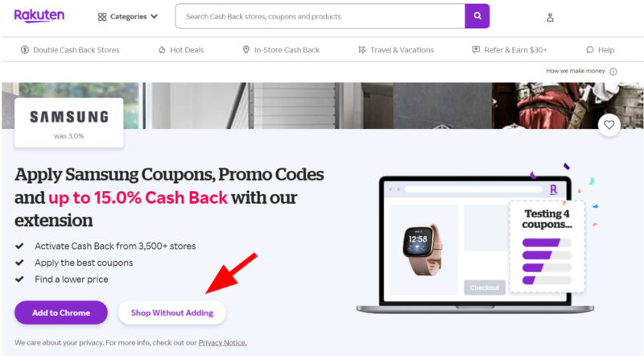
Task: Click the Help chat bubble icon
Action: click(590, 50)
